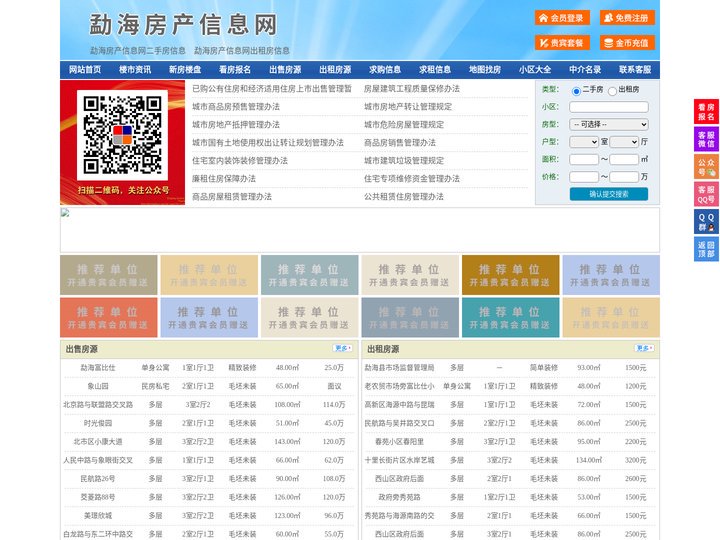Open the 看房报名 menu item
Viewport: 720px width, 540px height.
tap(235, 70)
